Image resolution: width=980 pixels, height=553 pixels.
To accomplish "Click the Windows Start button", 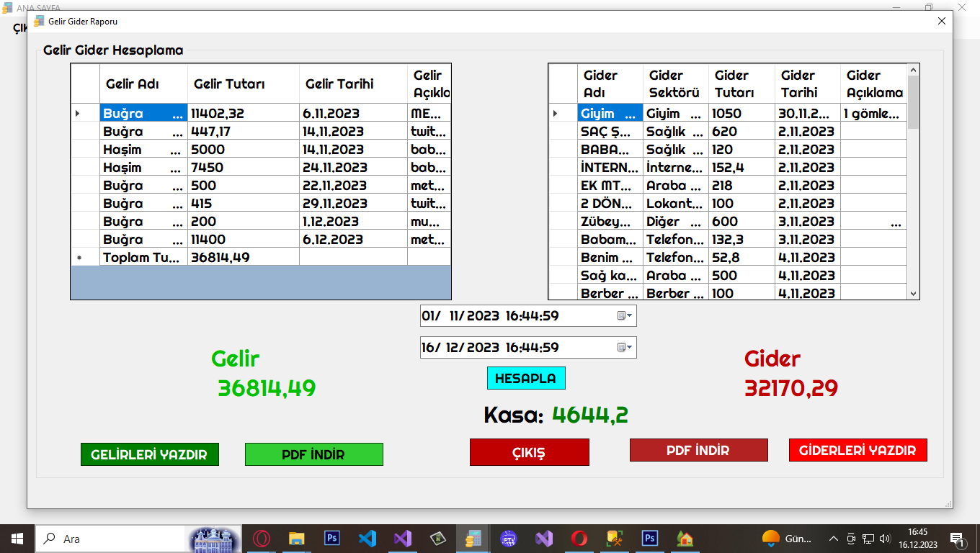I will pyautogui.click(x=17, y=539).
